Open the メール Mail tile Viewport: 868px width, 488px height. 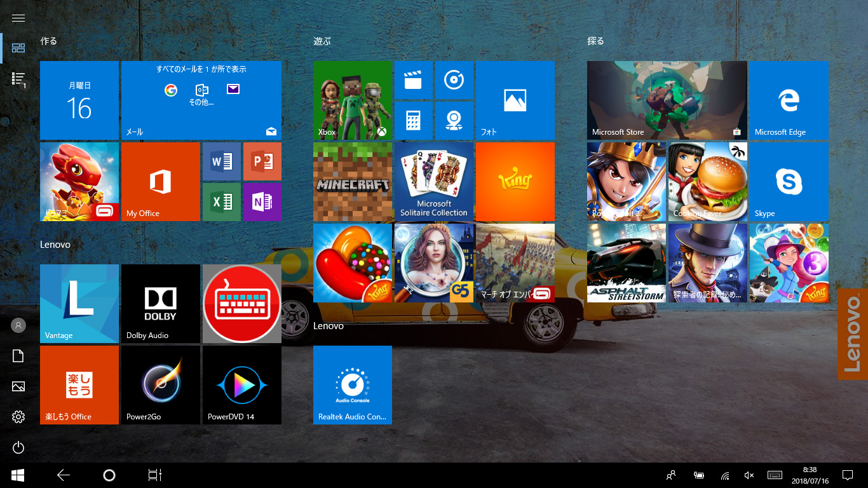coord(201,100)
